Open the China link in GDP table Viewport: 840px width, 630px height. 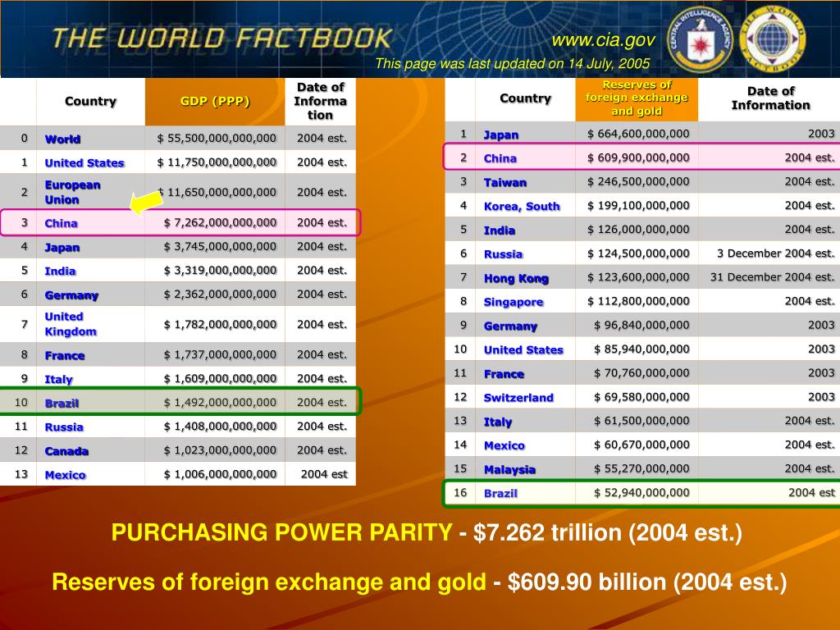[x=61, y=223]
